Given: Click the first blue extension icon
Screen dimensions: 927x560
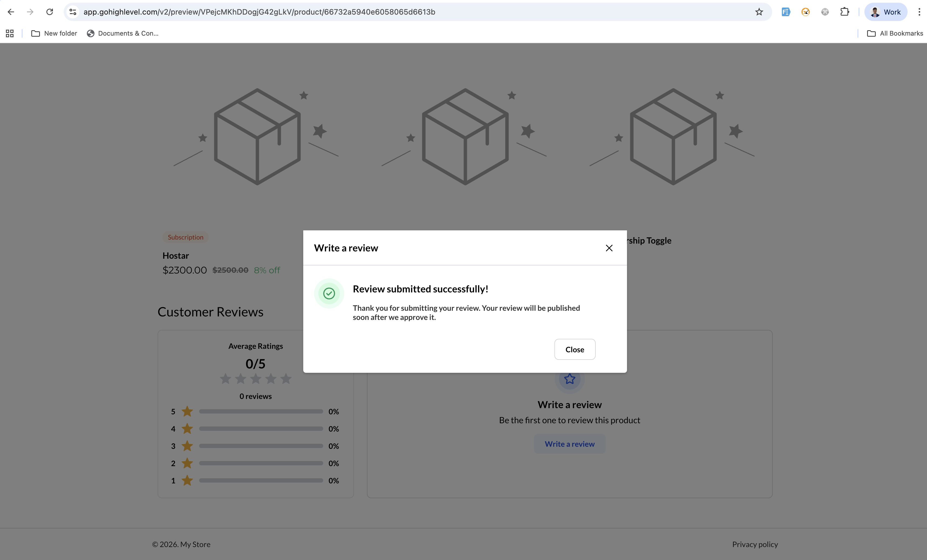Looking at the screenshot, I should coord(786,12).
